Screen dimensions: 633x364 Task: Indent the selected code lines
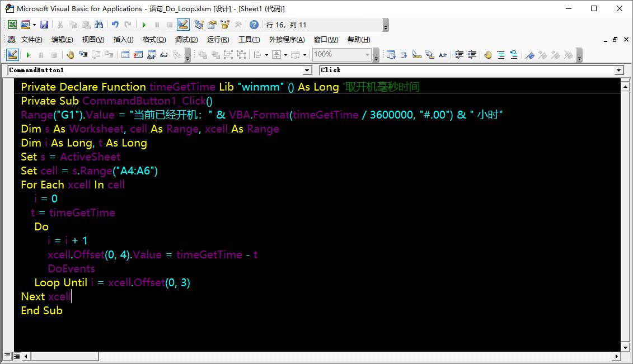tap(459, 55)
